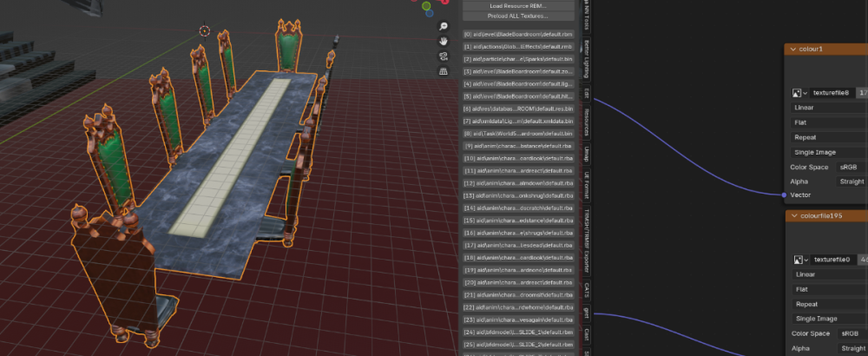Open image browse icon in colourfile195 node
Screen dimensions: 868x356
[801, 260]
